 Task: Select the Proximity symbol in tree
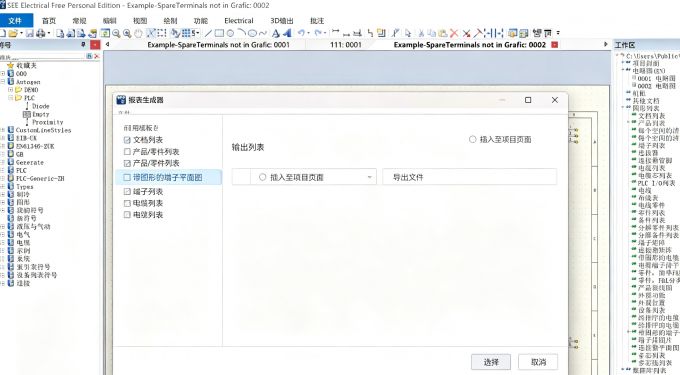tap(47, 122)
